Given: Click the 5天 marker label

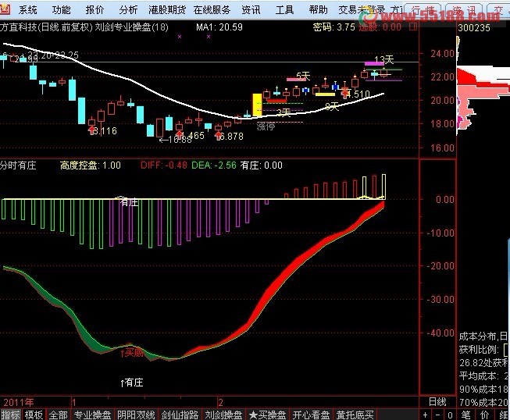Looking at the screenshot, I should click(x=303, y=77).
